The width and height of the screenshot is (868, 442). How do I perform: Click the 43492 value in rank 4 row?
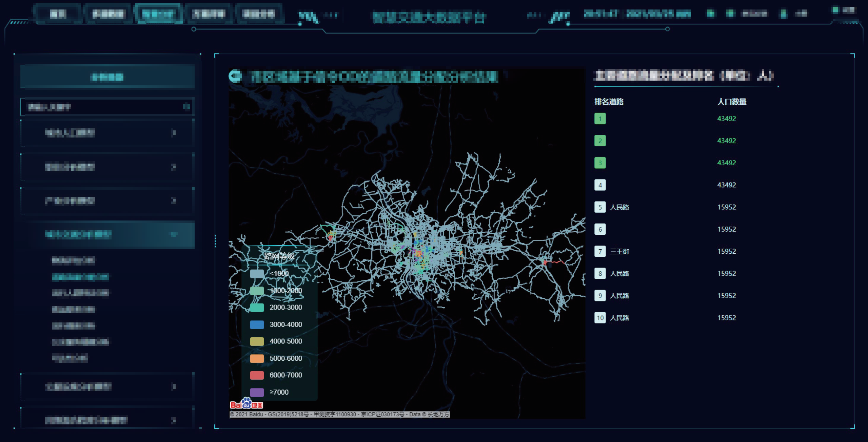(727, 185)
